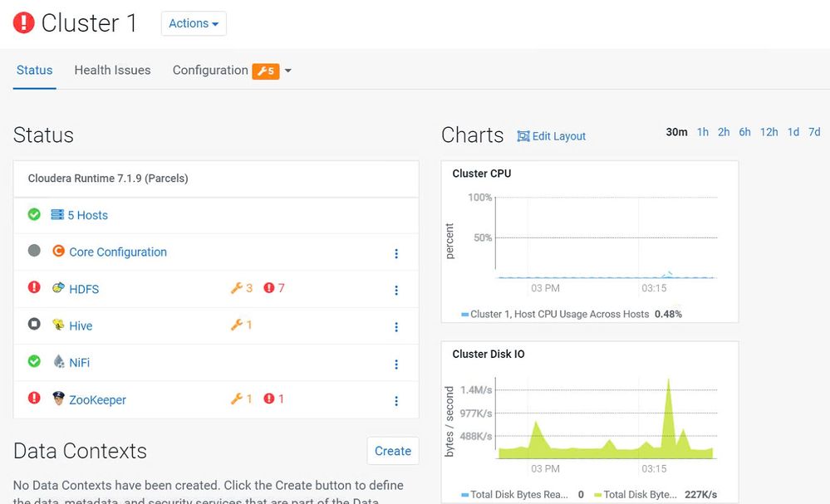
Task: Click Edit Layout for charts
Action: [x=552, y=136]
